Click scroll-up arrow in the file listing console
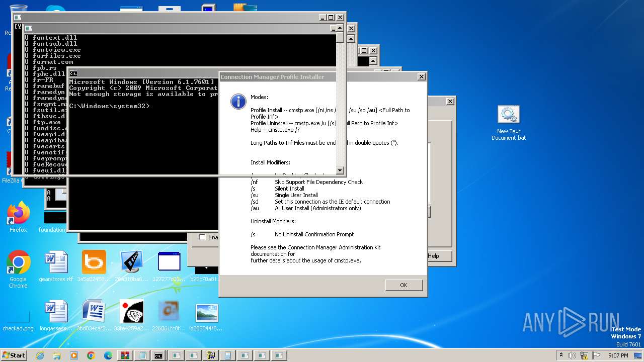The height and width of the screenshot is (362, 644). 340,29
